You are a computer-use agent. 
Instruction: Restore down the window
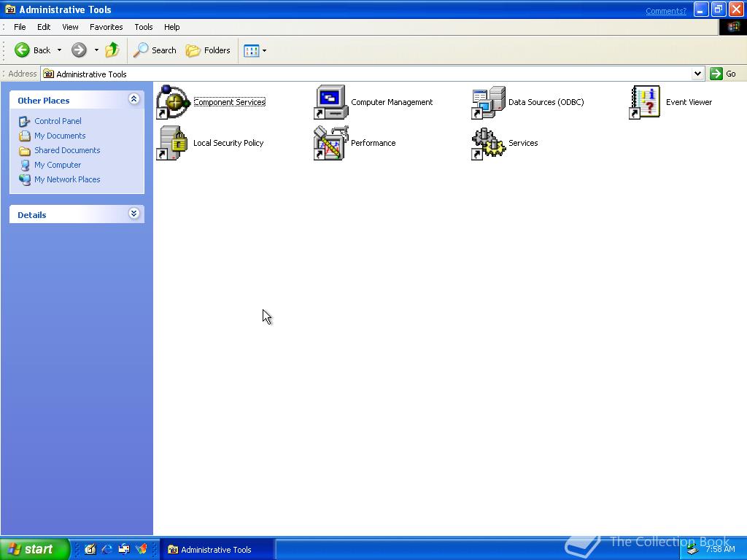tap(719, 9)
